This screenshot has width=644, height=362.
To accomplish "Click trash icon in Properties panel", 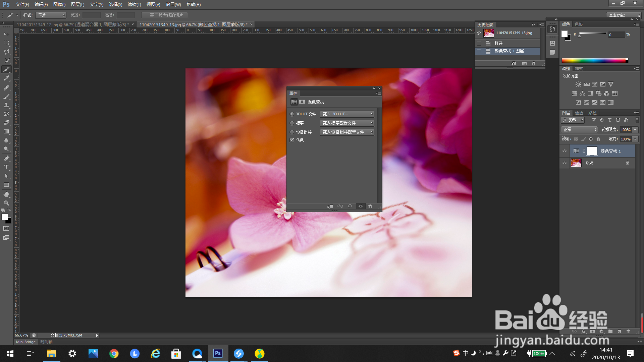I will 370,206.
